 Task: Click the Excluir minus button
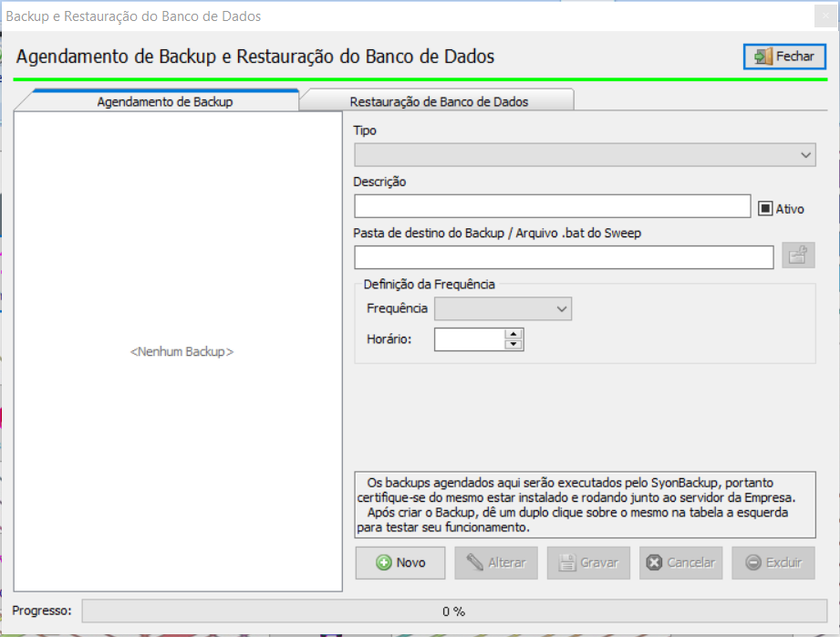(x=773, y=563)
